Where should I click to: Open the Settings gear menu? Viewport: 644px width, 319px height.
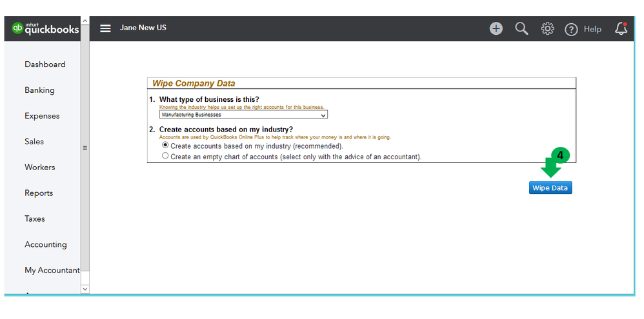[x=547, y=29]
